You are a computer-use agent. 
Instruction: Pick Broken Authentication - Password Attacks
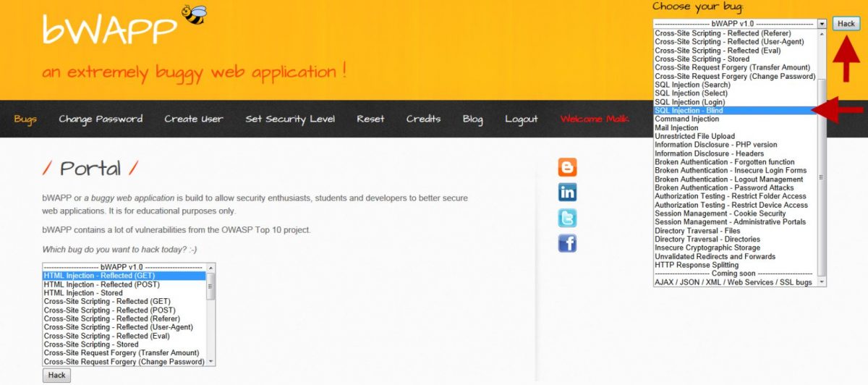(734, 187)
